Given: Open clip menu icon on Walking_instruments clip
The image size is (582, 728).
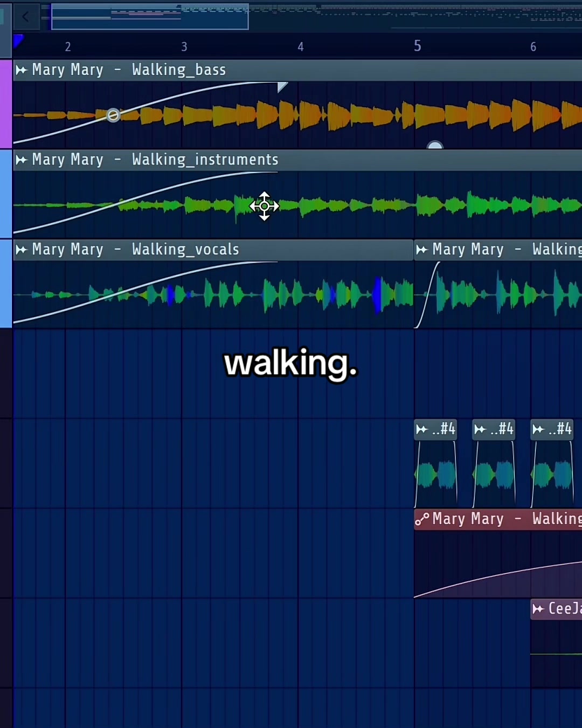Looking at the screenshot, I should point(22,160).
